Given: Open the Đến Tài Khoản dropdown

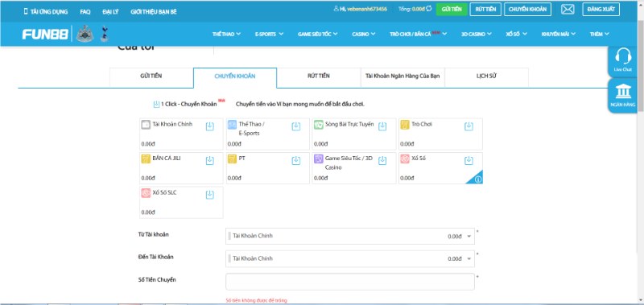Looking at the screenshot, I should click(350, 258).
